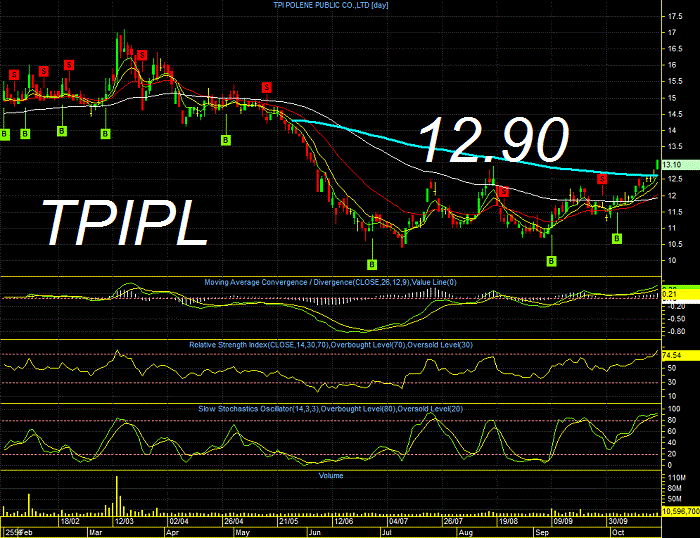
Task: Select the Sell marker in mid May
Action: (267, 87)
